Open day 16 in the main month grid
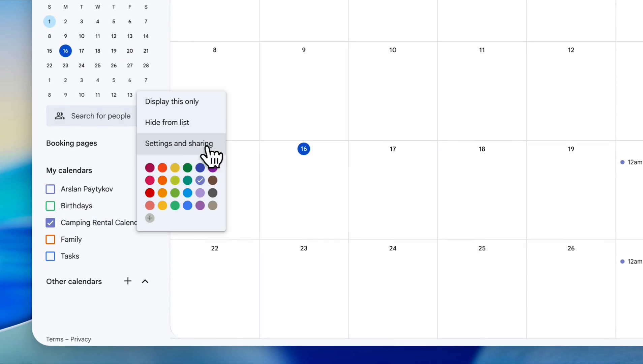The image size is (643, 364). tap(304, 149)
